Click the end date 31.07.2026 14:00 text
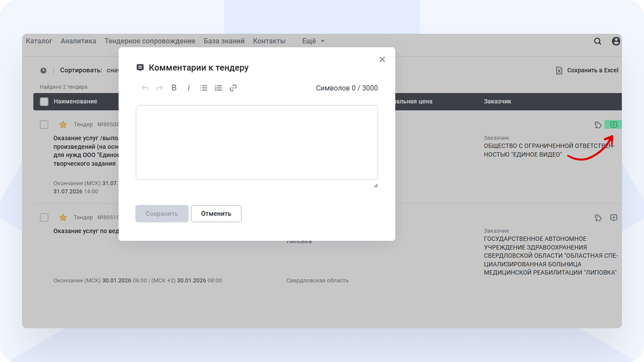The width and height of the screenshot is (644, 362). click(x=76, y=191)
